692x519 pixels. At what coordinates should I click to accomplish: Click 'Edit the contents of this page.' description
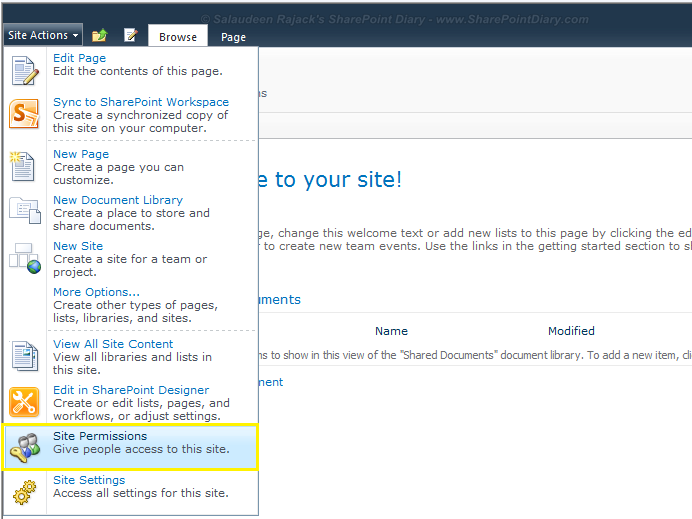(x=138, y=71)
